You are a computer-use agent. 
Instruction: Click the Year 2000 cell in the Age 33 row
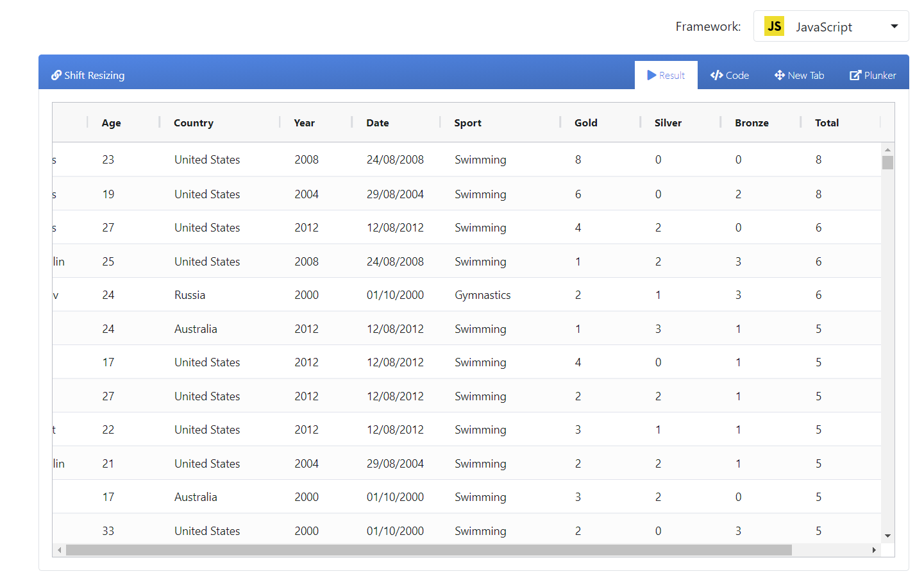(307, 531)
